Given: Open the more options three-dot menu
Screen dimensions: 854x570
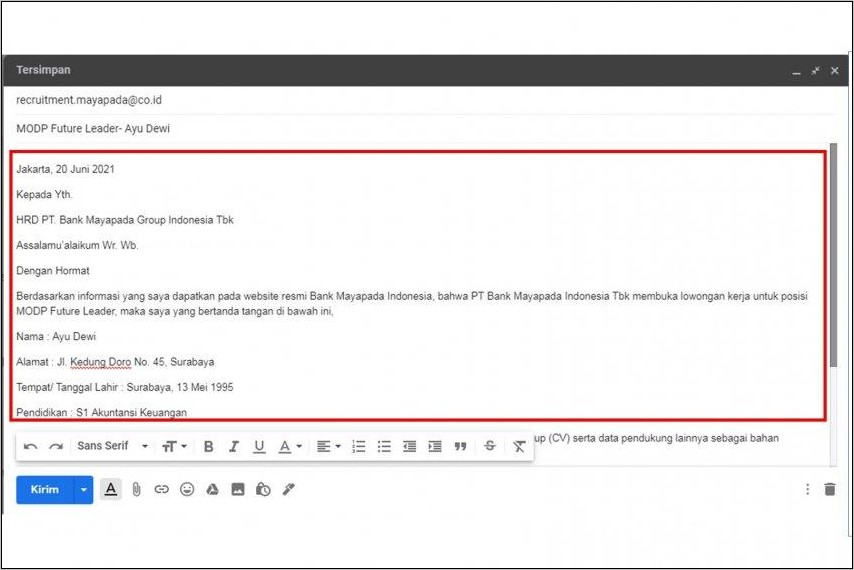Looking at the screenshot, I should 807,489.
